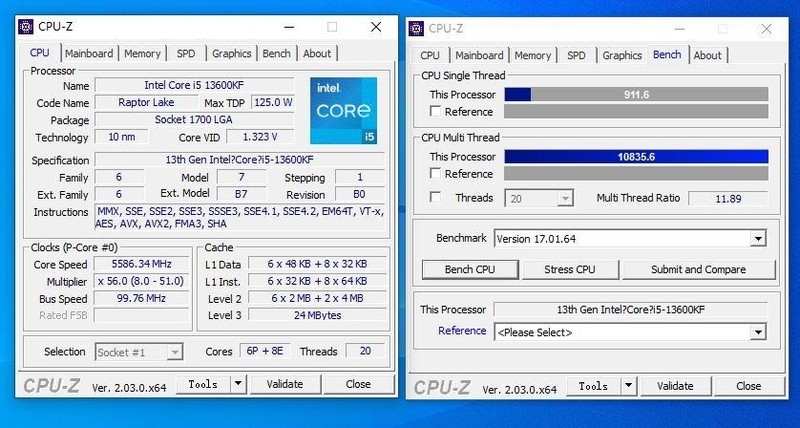The image size is (800, 428).
Task: Click multi thread score bar showing 10835.6
Action: pos(636,157)
